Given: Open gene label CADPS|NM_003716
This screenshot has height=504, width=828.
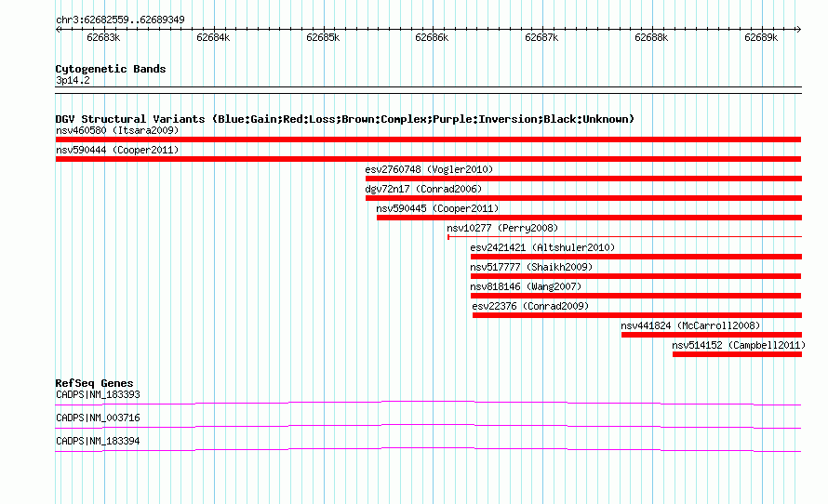Looking at the screenshot, I should 99,418.
